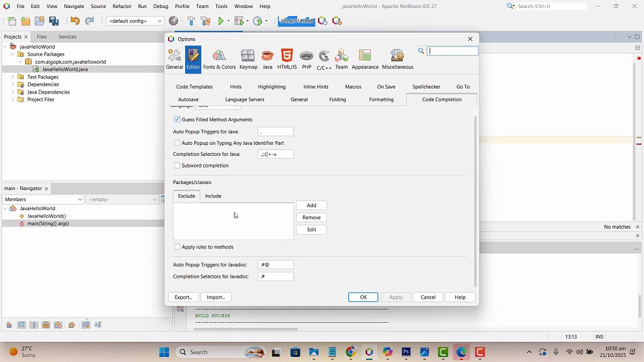Enable Apply rules to methods checkbox
Viewport: 644px width, 362px height.
tap(177, 247)
